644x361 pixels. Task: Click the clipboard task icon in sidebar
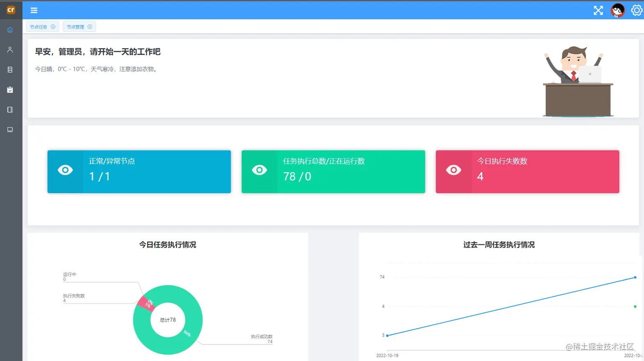9,90
